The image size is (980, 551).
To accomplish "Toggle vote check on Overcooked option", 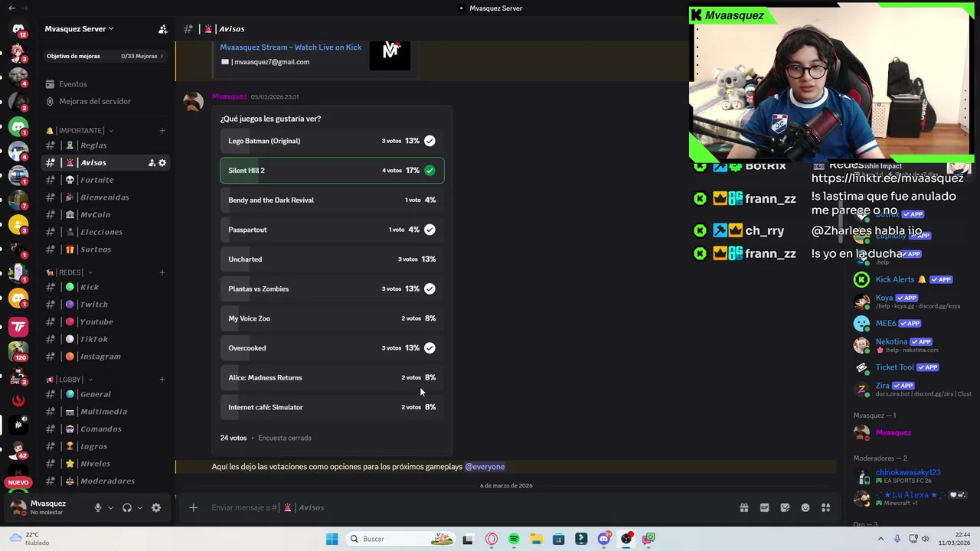I will [430, 348].
